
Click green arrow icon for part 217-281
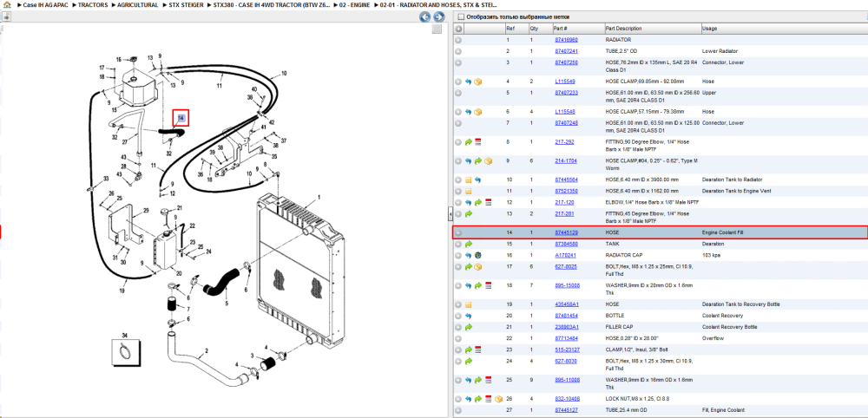coord(469,214)
